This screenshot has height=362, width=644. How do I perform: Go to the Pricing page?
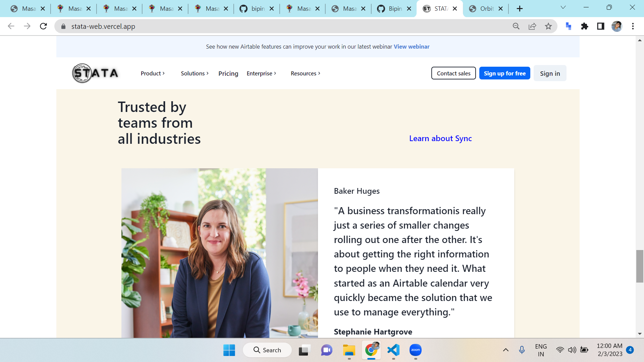pyautogui.click(x=228, y=73)
